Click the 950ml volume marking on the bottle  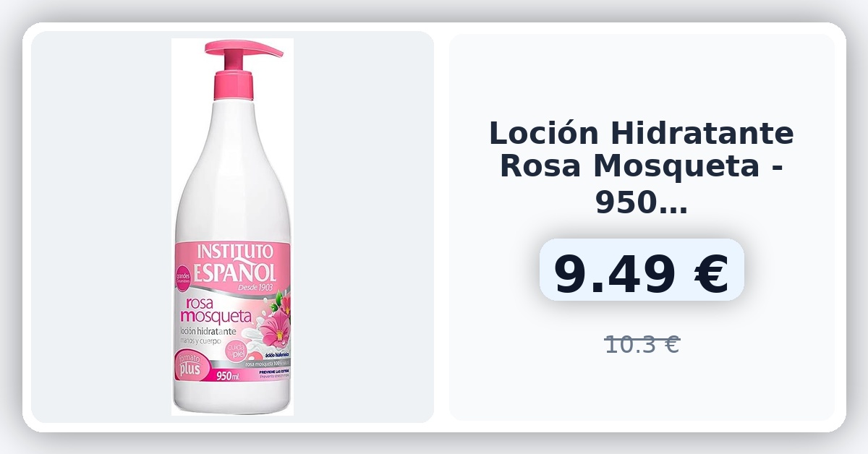(x=227, y=376)
